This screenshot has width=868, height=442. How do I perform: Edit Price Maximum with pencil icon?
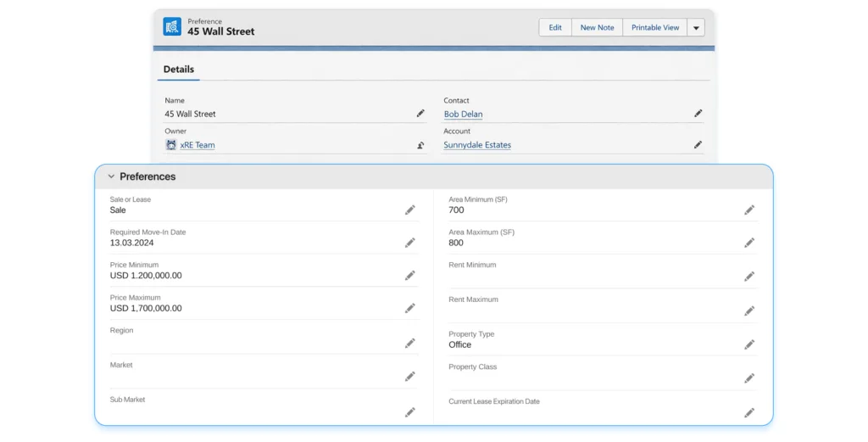click(410, 308)
